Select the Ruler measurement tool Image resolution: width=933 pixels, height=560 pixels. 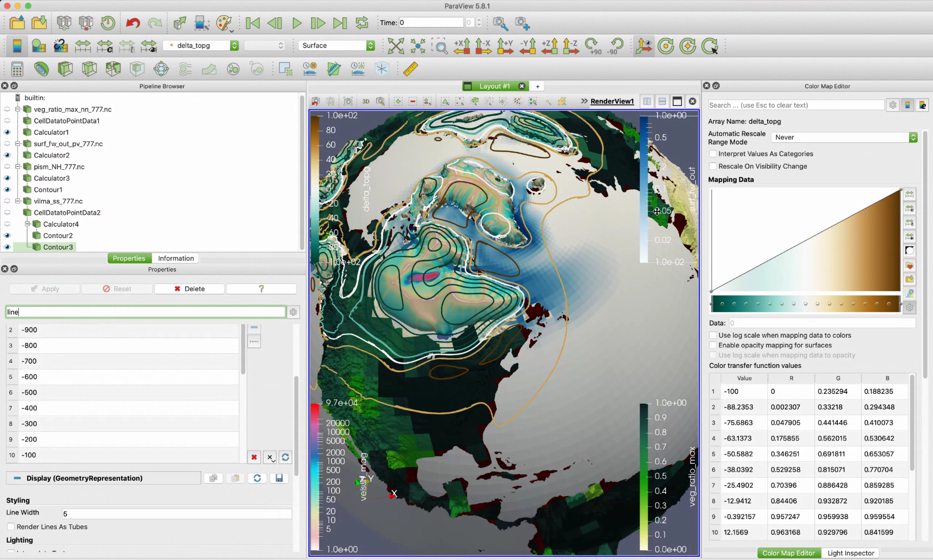click(411, 69)
